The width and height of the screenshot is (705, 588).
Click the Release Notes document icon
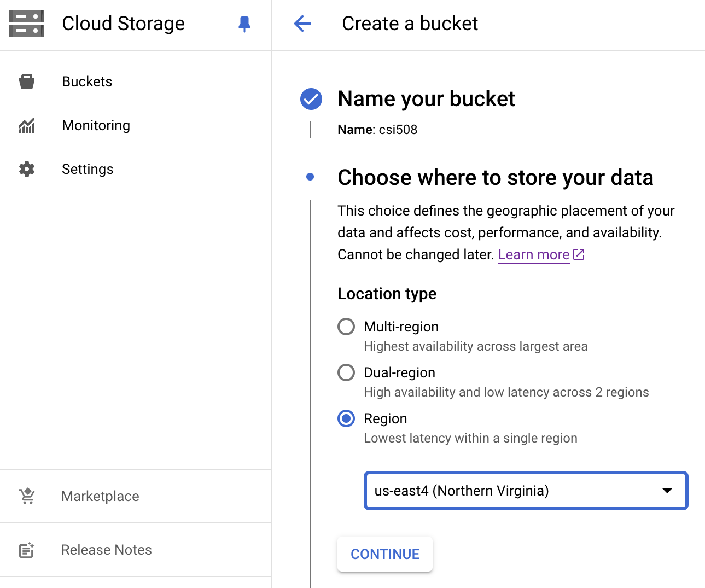27,550
